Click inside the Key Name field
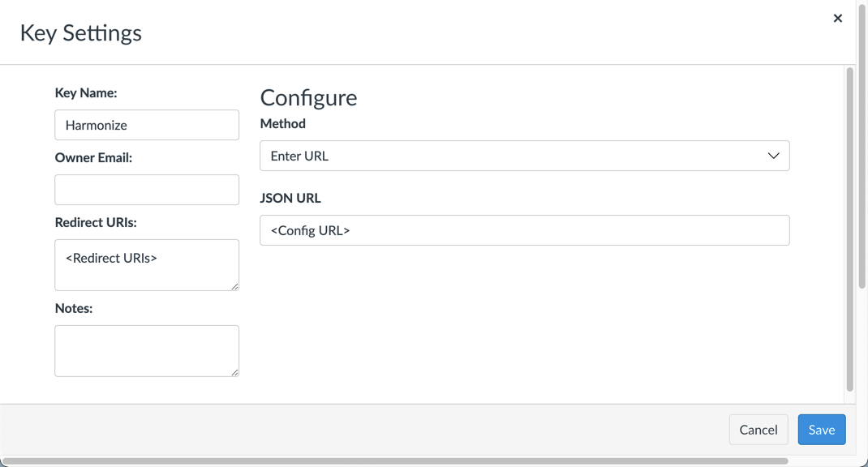Viewport: 868px width, 467px height. point(146,124)
